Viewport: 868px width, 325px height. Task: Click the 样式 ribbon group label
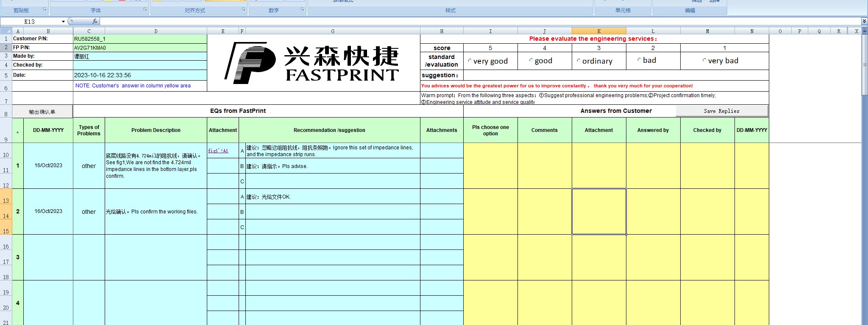[x=451, y=10]
